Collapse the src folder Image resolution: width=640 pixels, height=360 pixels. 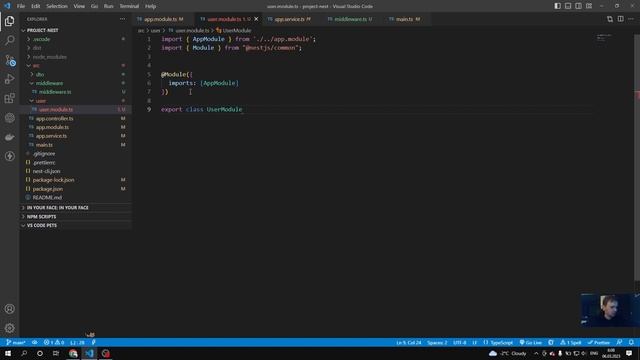click(76, 66)
